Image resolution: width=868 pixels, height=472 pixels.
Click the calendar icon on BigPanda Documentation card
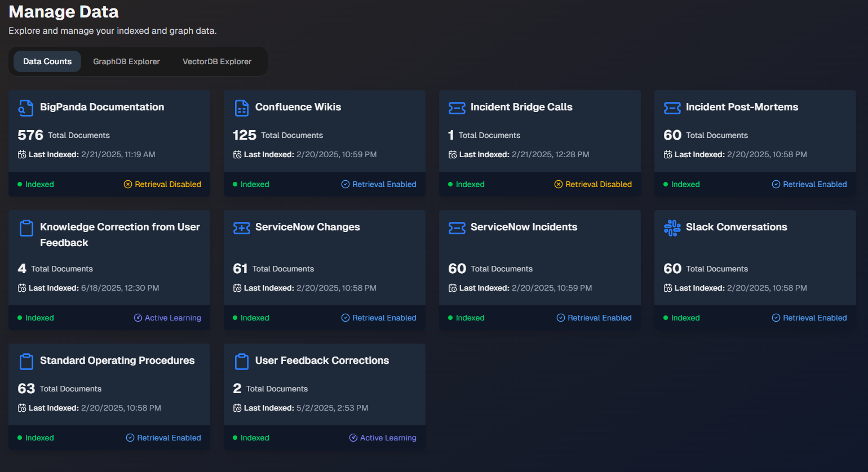click(x=21, y=154)
